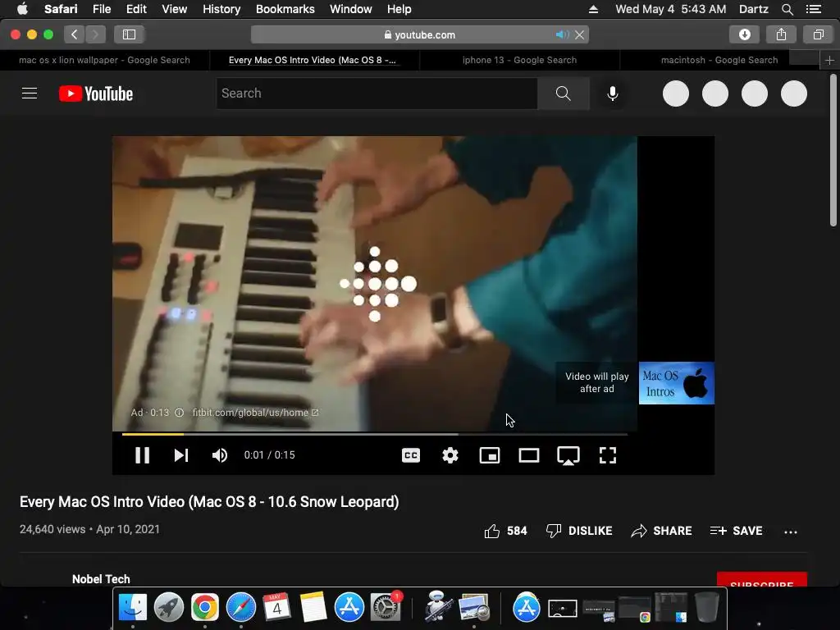Stop loading with the address bar X

(580, 34)
